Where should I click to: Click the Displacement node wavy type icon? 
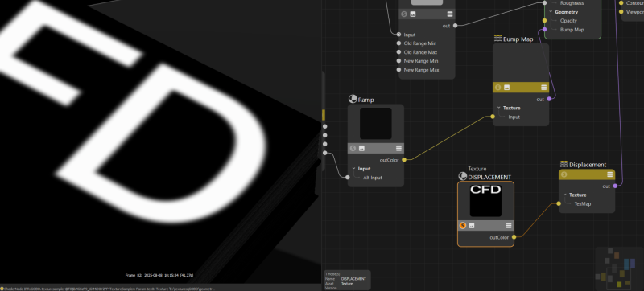[x=564, y=164]
